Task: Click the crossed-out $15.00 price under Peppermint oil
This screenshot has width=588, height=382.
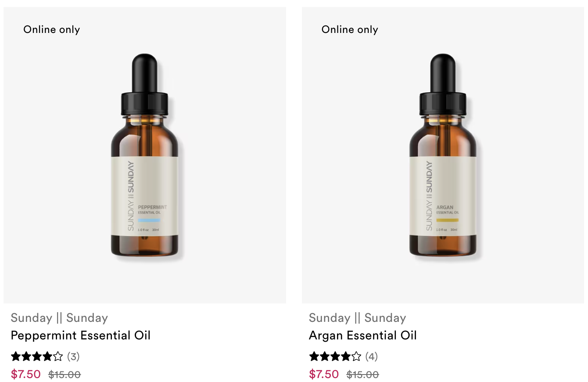Action: (x=65, y=375)
